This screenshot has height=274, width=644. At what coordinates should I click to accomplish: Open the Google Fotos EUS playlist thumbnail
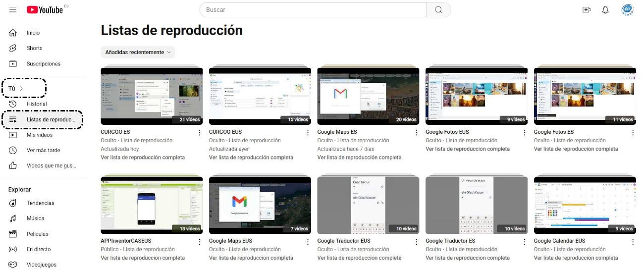(x=477, y=95)
